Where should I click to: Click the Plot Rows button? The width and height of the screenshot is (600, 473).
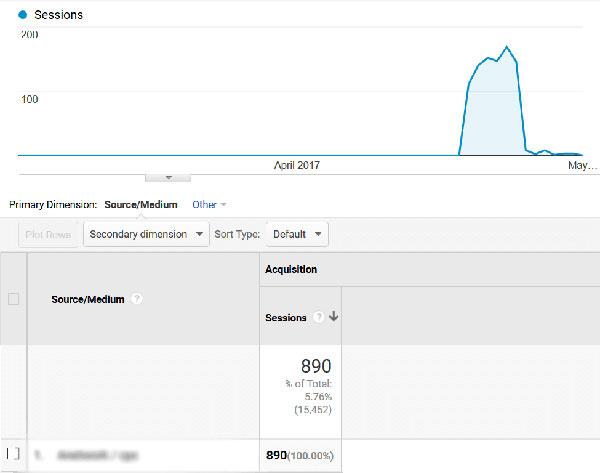(x=48, y=234)
